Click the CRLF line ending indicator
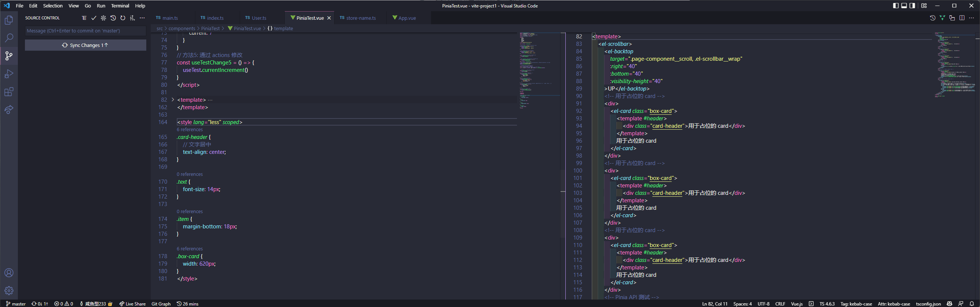This screenshot has width=980, height=307. tap(780, 304)
